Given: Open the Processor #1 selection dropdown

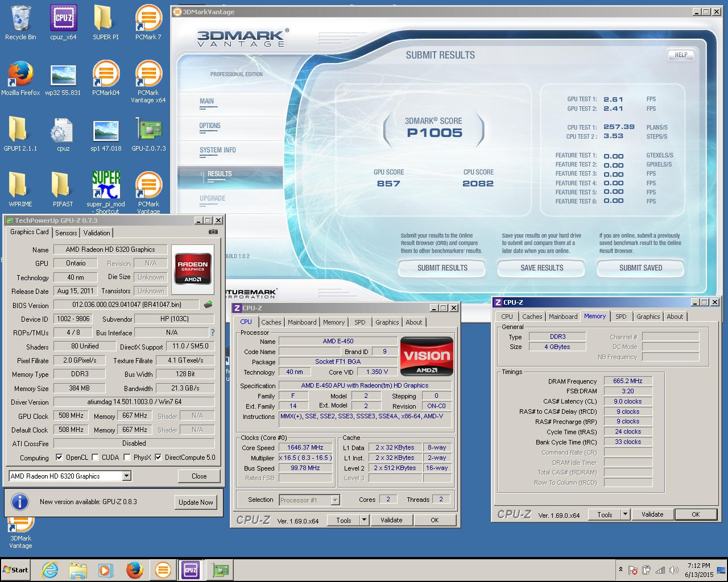Looking at the screenshot, I should (335, 500).
